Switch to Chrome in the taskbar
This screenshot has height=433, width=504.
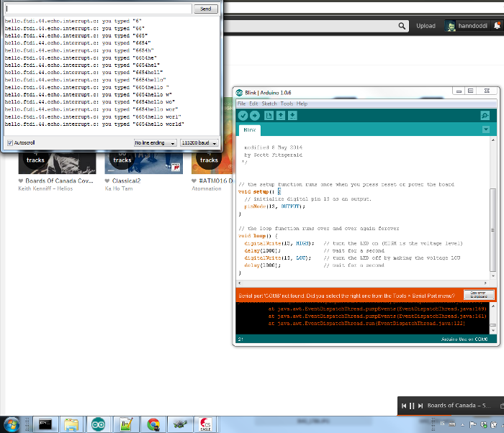pyautogui.click(x=153, y=424)
